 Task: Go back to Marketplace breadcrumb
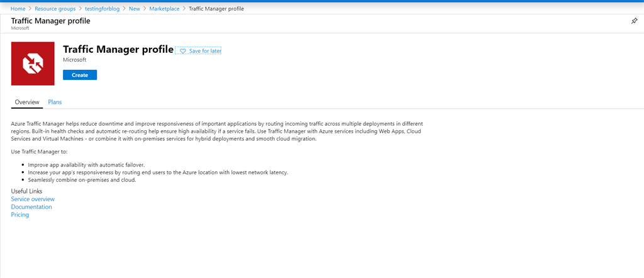[x=164, y=9]
